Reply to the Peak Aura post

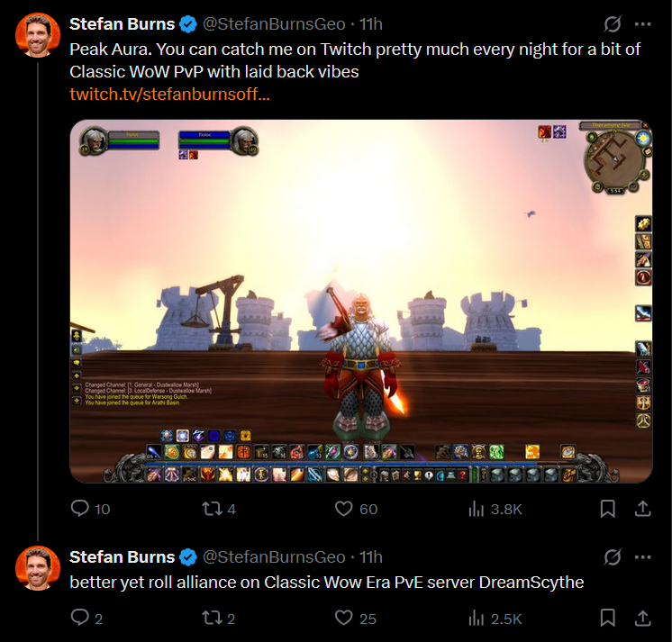pyautogui.click(x=90, y=509)
